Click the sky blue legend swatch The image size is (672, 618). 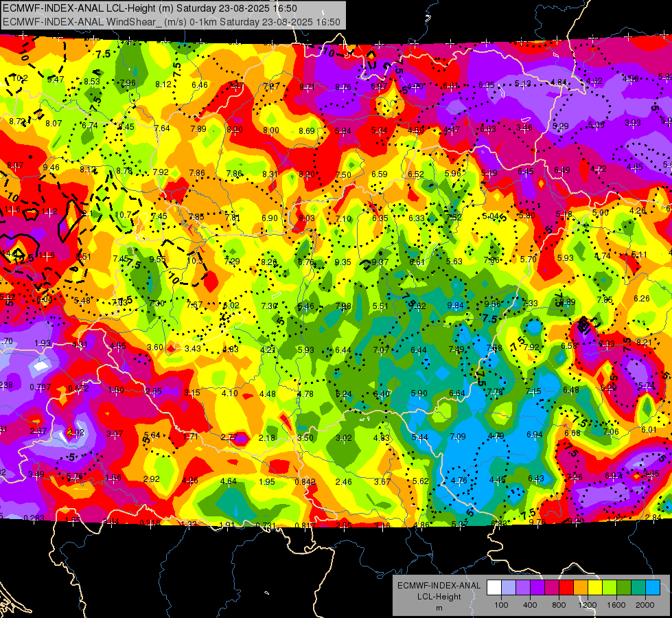653,588
